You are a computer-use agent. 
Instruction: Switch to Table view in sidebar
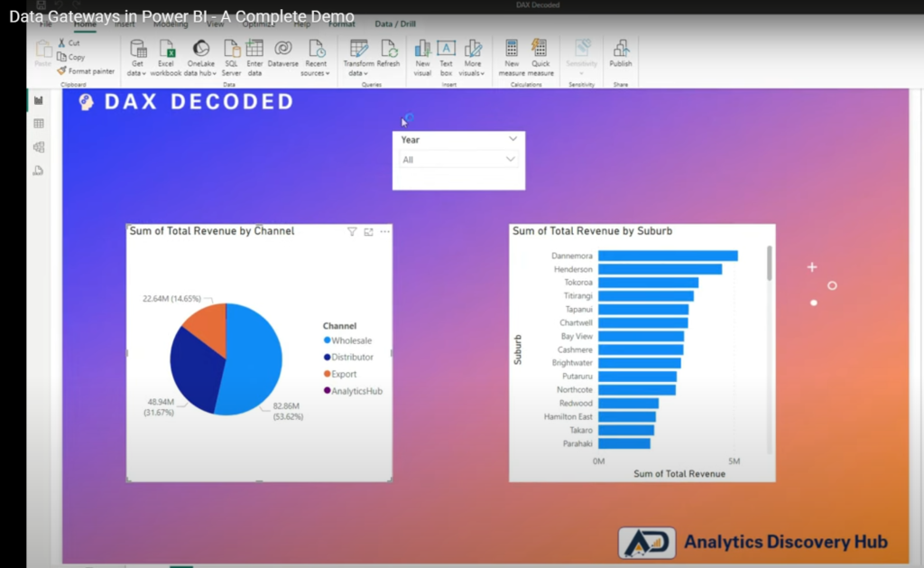point(39,124)
